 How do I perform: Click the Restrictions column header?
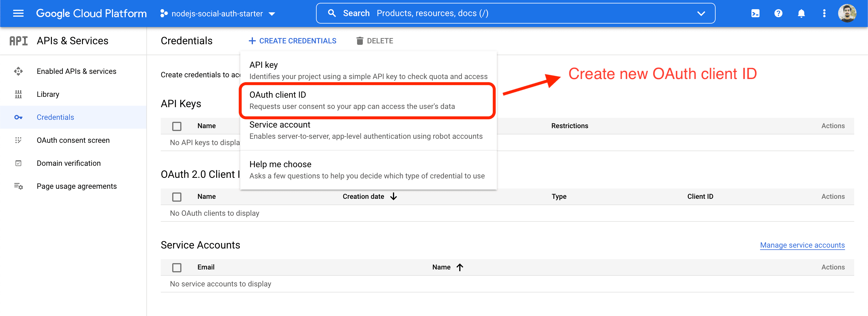[569, 126]
